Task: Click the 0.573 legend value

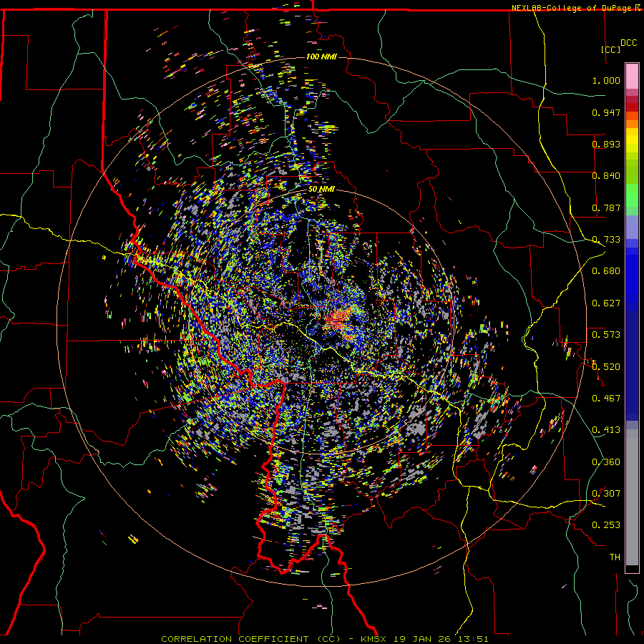Action: (606, 335)
